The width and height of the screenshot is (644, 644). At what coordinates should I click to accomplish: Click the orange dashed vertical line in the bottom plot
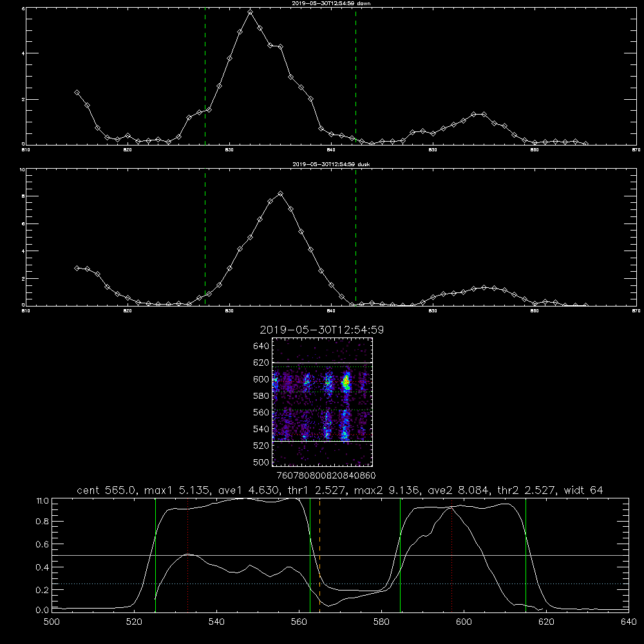pos(319,555)
